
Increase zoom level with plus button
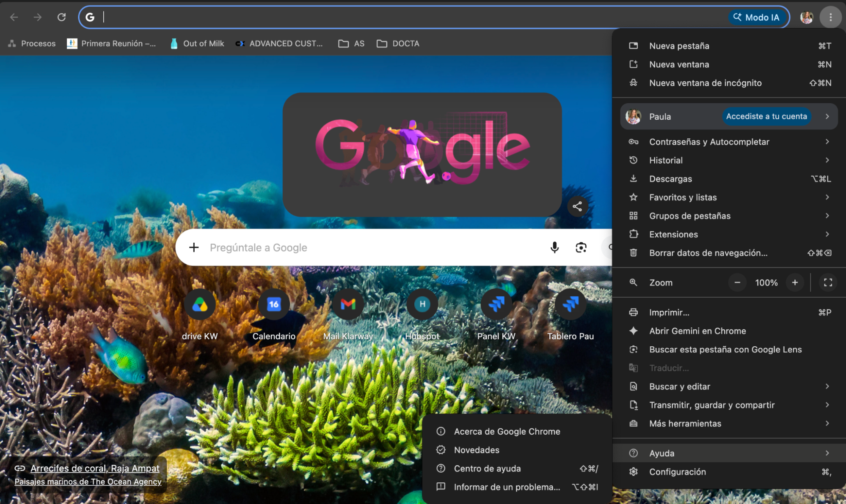tap(795, 282)
